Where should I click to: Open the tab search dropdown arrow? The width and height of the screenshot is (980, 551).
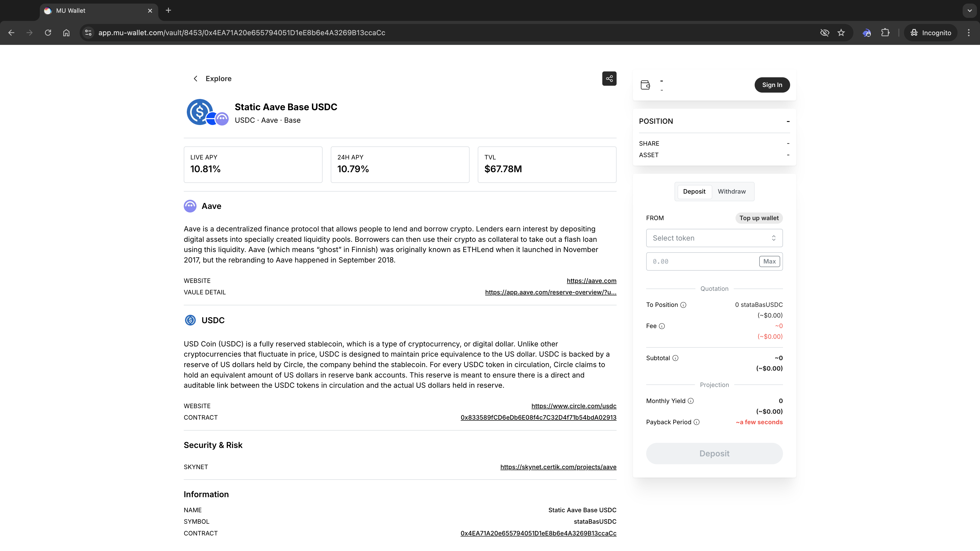(x=969, y=11)
